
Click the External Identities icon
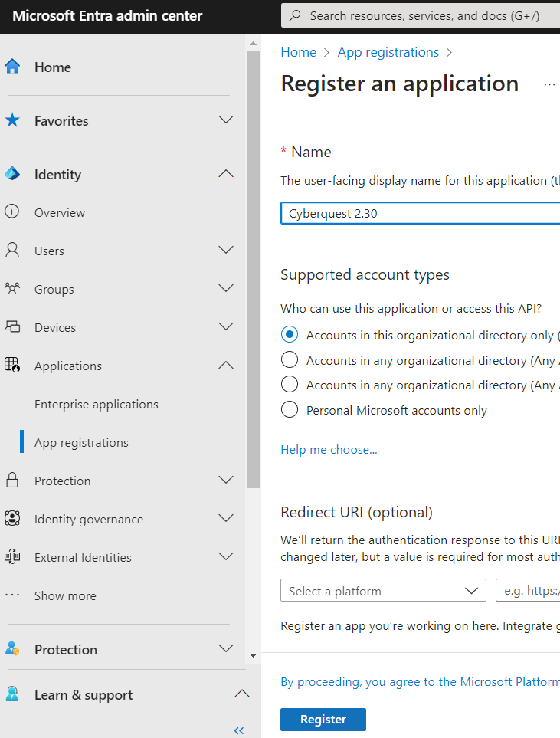(x=12, y=557)
